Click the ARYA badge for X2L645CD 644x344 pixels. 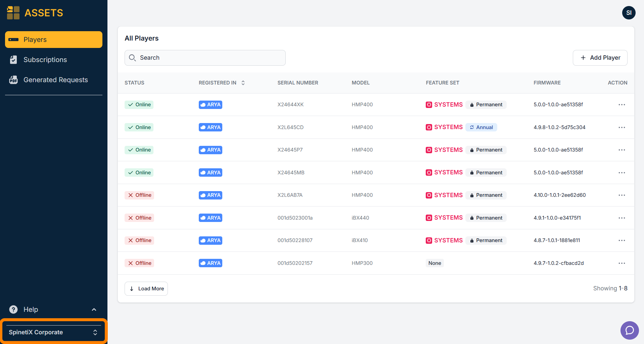[211, 127]
